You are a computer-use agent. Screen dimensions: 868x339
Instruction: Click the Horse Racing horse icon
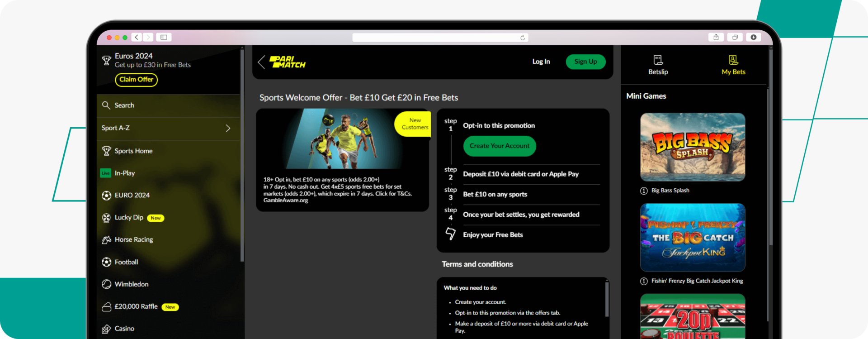point(106,240)
